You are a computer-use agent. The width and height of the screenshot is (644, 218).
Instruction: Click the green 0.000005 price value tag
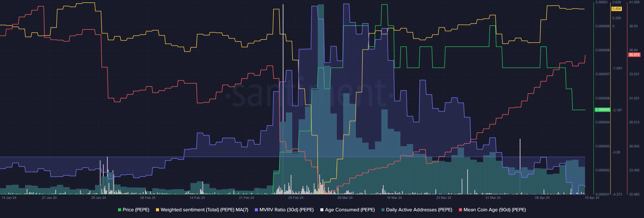point(602,110)
